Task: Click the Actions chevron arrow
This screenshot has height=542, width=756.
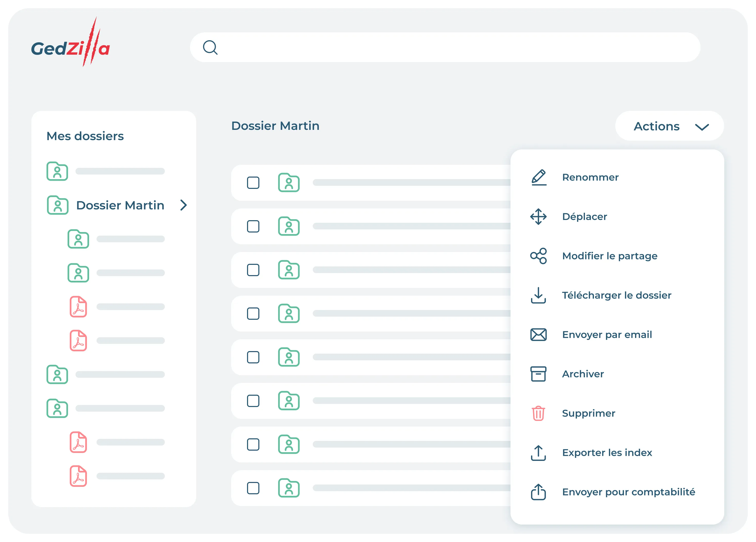Action: (702, 127)
